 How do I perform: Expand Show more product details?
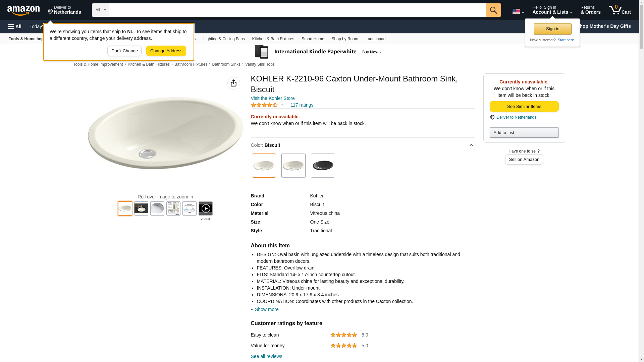pos(266,309)
